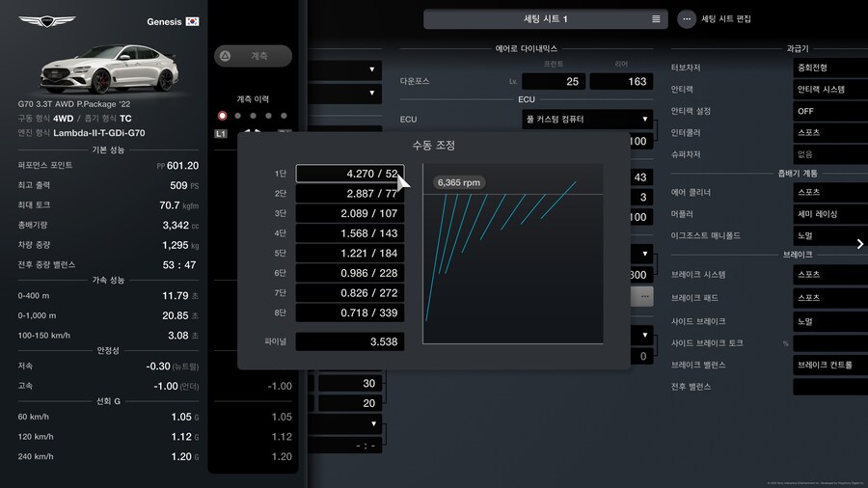Click the 세팅 시트 편집 label

[725, 19]
